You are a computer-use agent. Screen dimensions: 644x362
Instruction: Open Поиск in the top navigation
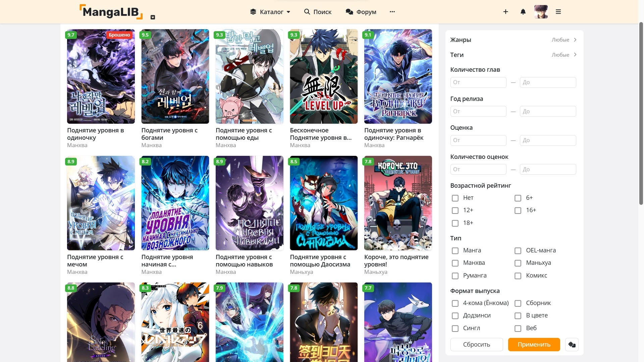pos(318,12)
